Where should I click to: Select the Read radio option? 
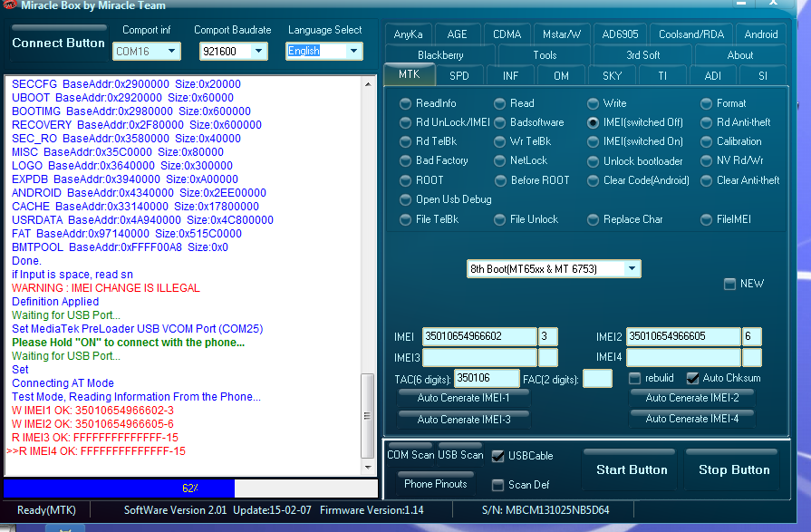tap(499, 103)
